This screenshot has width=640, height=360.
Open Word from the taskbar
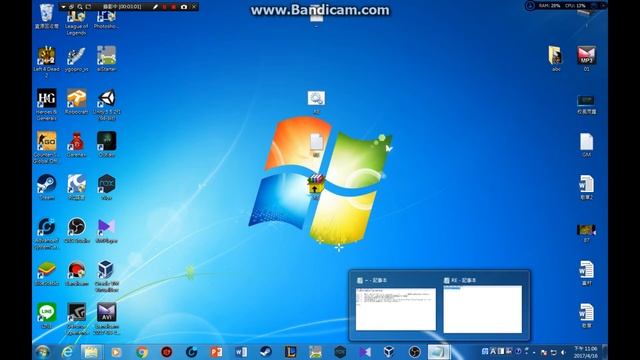click(241, 352)
